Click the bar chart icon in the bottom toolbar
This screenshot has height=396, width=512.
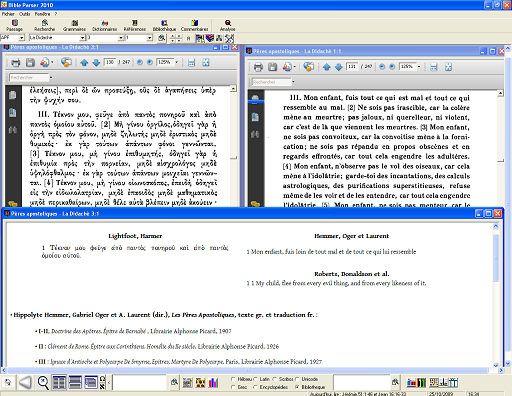coord(213,383)
